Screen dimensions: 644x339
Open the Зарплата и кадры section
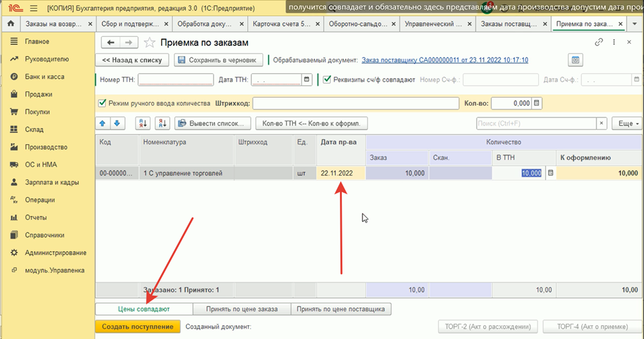click(52, 182)
